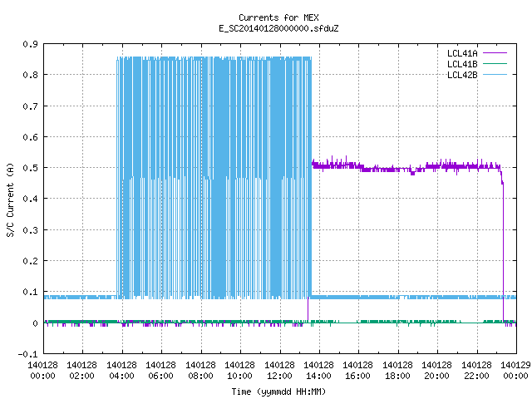Click the subtitle 'E_SC20140128000000.sfduZ'
Image resolution: width=532 pixels, height=399 pixels.
coord(278,28)
